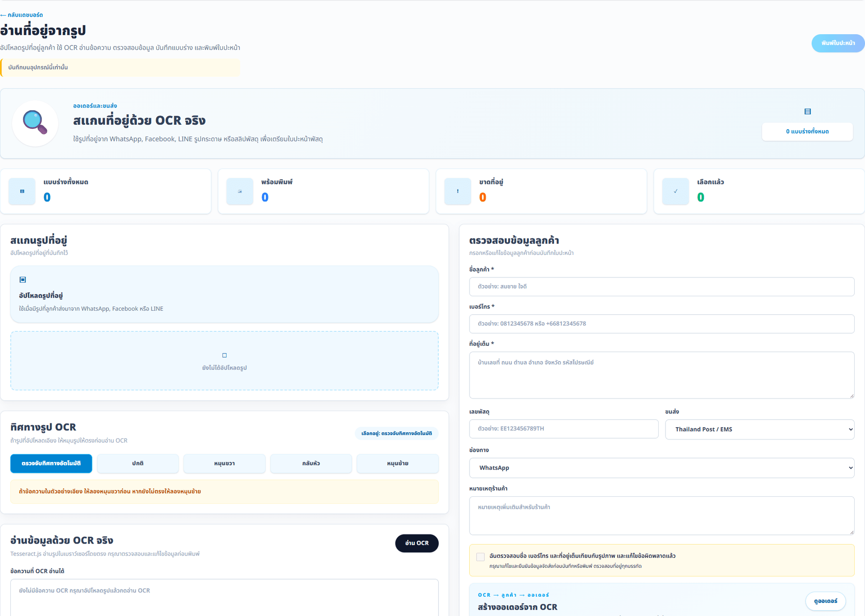The image size is (865, 616).
Task: Click the กลับแดชบอร์ด back link
Action: point(22,15)
